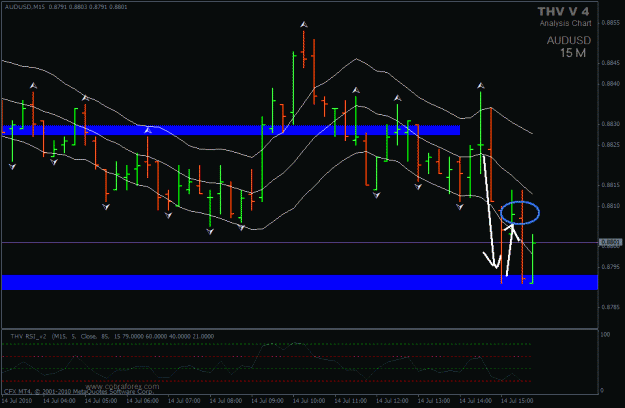Viewport: 625px width, 408px height.
Task: Click the 0.8855 price axis label
Action: [610, 23]
